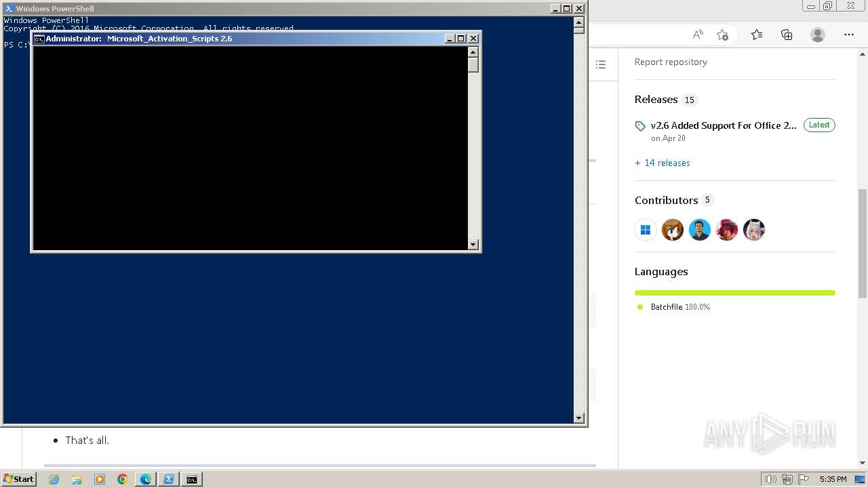Open File Explorer from taskbar
The width and height of the screenshot is (868, 488).
[77, 479]
